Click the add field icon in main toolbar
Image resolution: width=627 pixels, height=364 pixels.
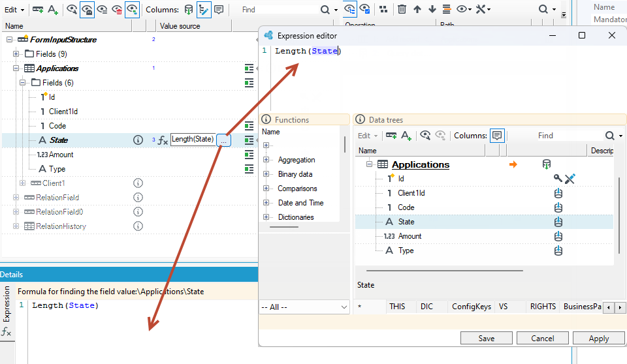coord(38,10)
